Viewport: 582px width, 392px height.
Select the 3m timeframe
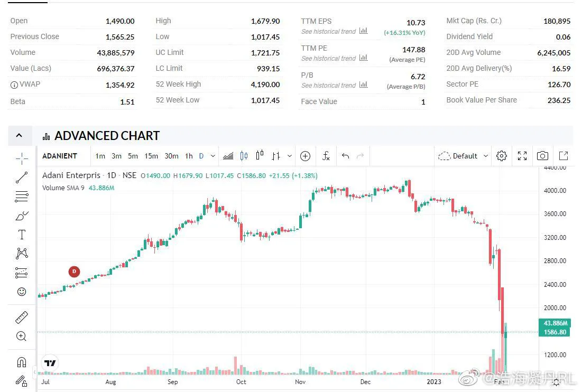116,156
